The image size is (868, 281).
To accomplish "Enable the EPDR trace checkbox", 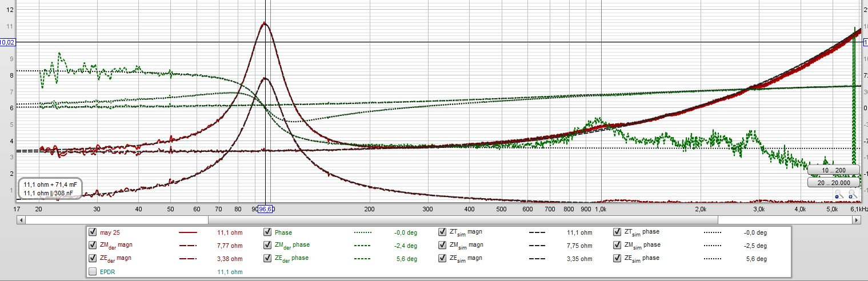I will pos(93,272).
